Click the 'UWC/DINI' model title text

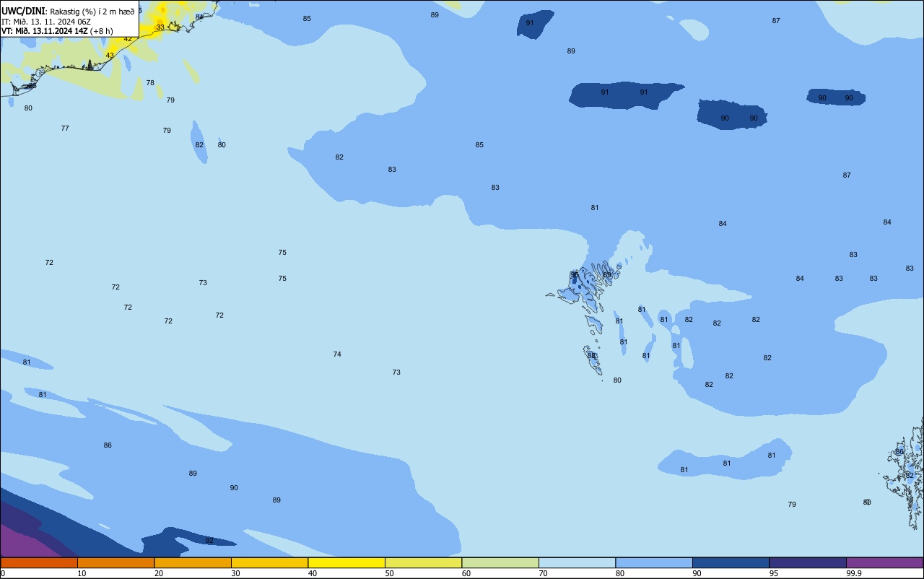click(23, 12)
